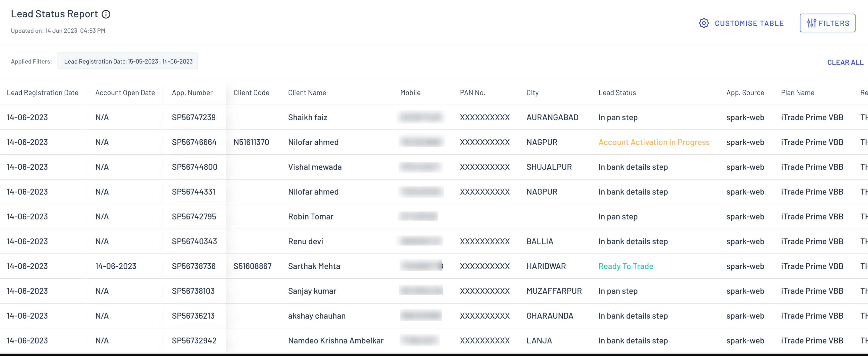Click Account Activation In Progress status

(654, 142)
